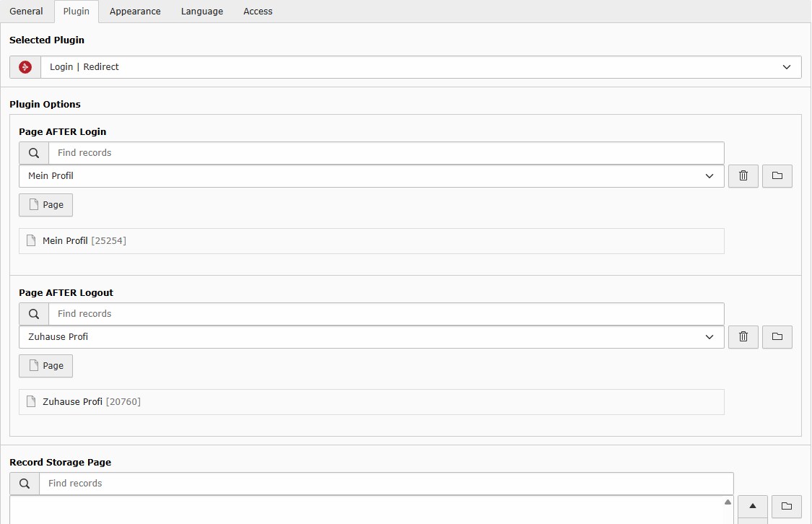Move Record Storage Page item up
This screenshot has width=812, height=524.
click(752, 506)
